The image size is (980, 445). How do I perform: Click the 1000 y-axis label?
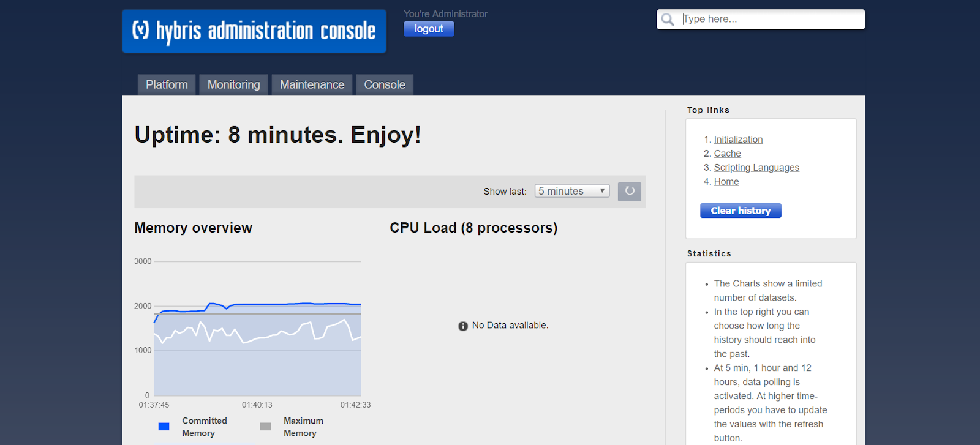click(143, 350)
